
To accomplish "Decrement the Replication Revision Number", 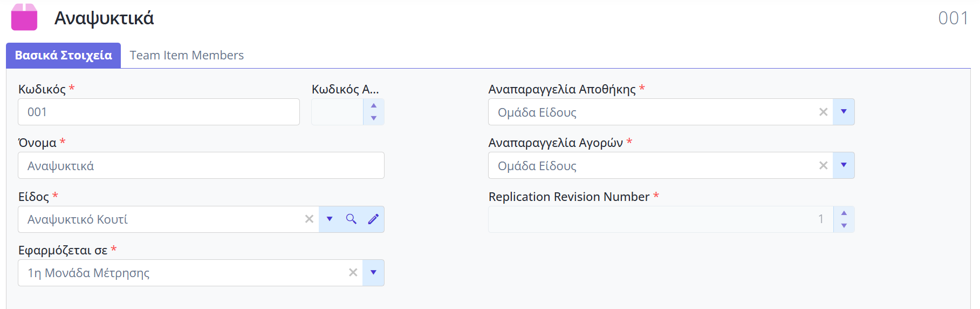I will [x=844, y=226].
